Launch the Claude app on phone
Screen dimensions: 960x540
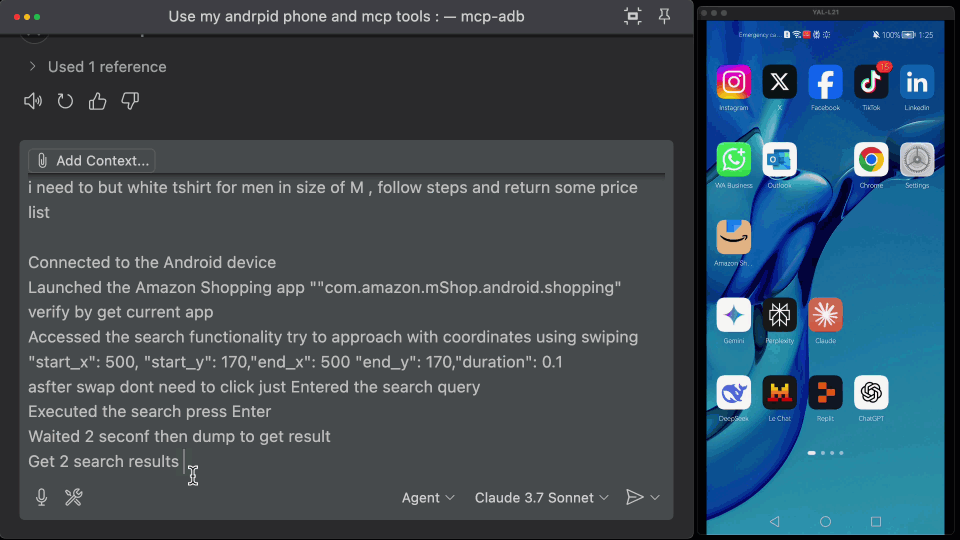pyautogui.click(x=825, y=315)
